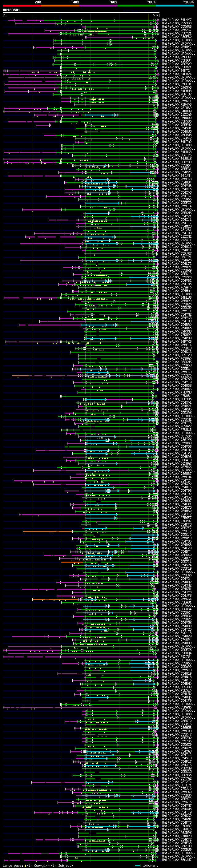This screenshot has width=197, height=868.
Task: Click UniRef100_B4PTK8 label
Action: 177,342
